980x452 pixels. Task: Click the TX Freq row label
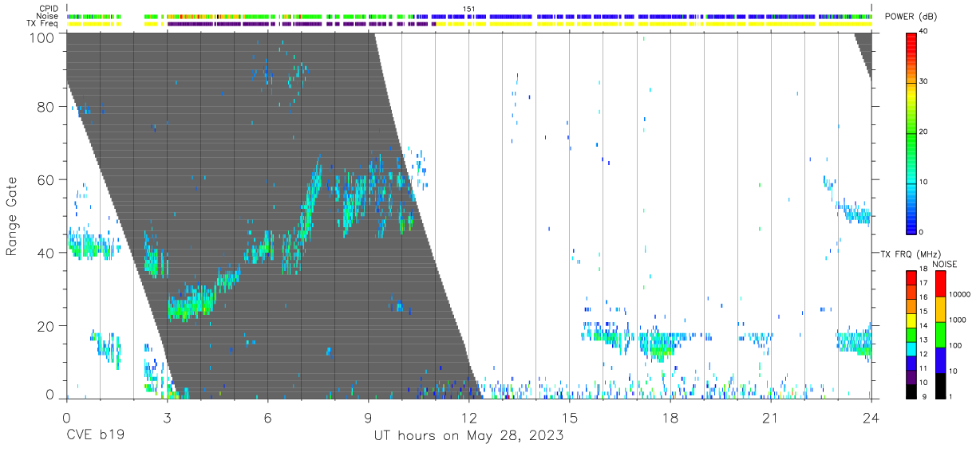coord(43,24)
